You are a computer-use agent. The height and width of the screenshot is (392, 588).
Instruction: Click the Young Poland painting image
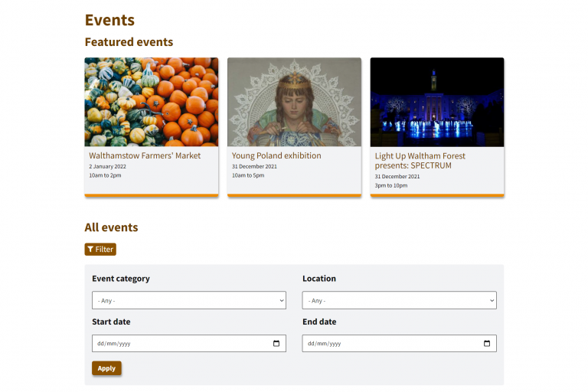(294, 102)
